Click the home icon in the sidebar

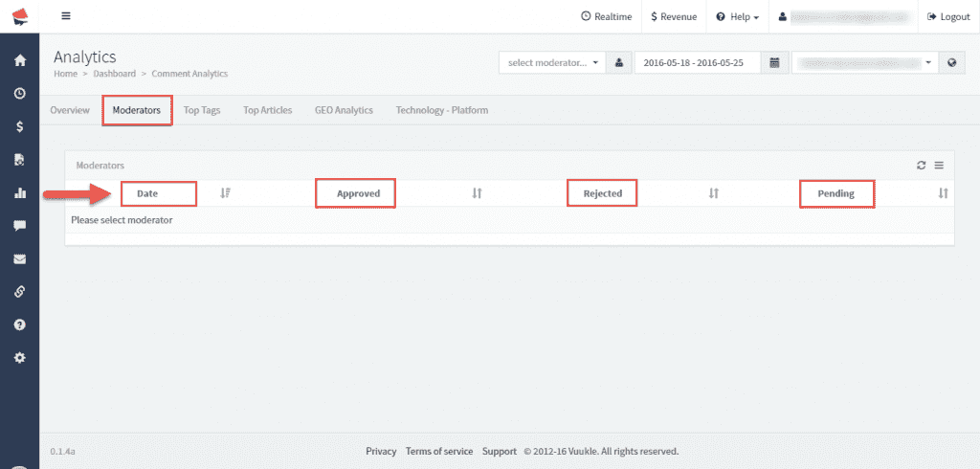click(x=19, y=60)
